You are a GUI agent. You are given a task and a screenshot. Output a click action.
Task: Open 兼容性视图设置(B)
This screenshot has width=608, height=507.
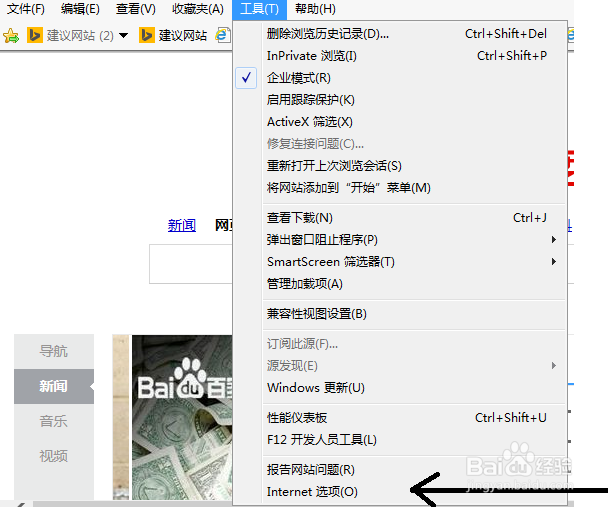(x=400, y=314)
